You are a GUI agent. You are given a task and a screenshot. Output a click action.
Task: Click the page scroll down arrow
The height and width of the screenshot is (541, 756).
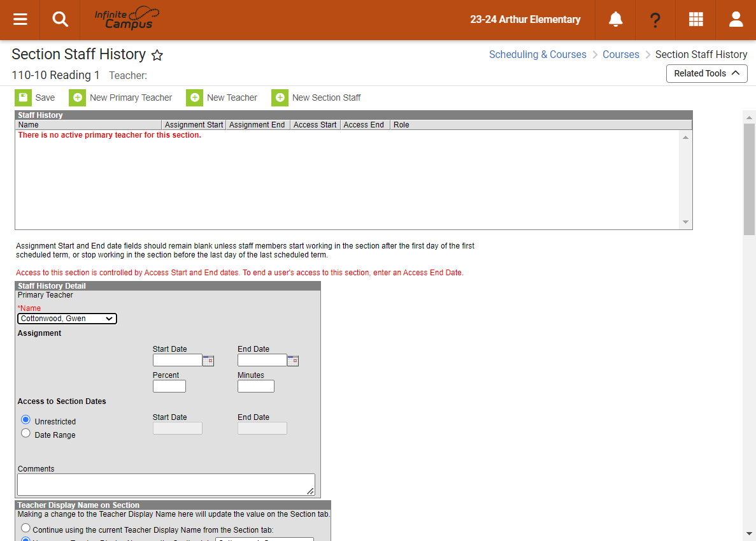(749, 533)
